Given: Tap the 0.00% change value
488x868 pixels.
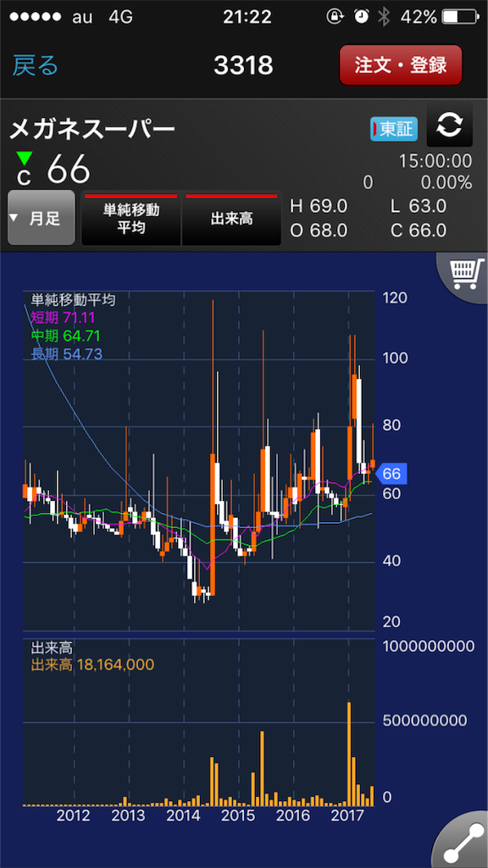Looking at the screenshot, I should click(446, 183).
